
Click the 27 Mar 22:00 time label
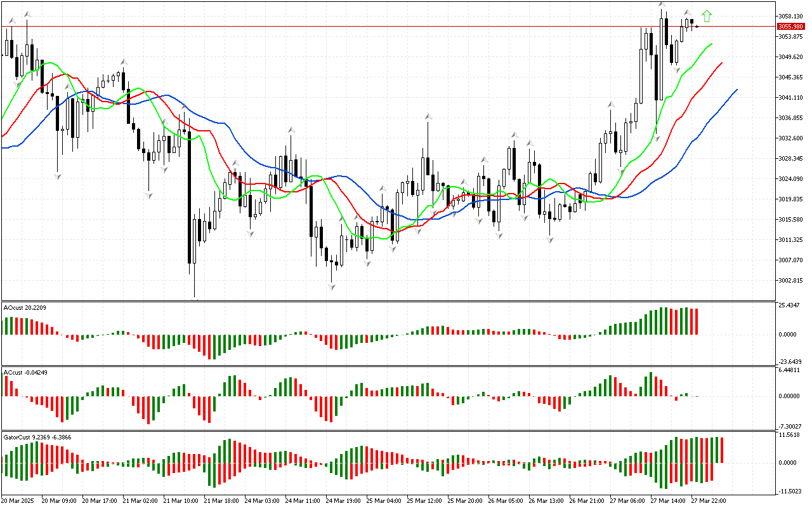coord(709,501)
